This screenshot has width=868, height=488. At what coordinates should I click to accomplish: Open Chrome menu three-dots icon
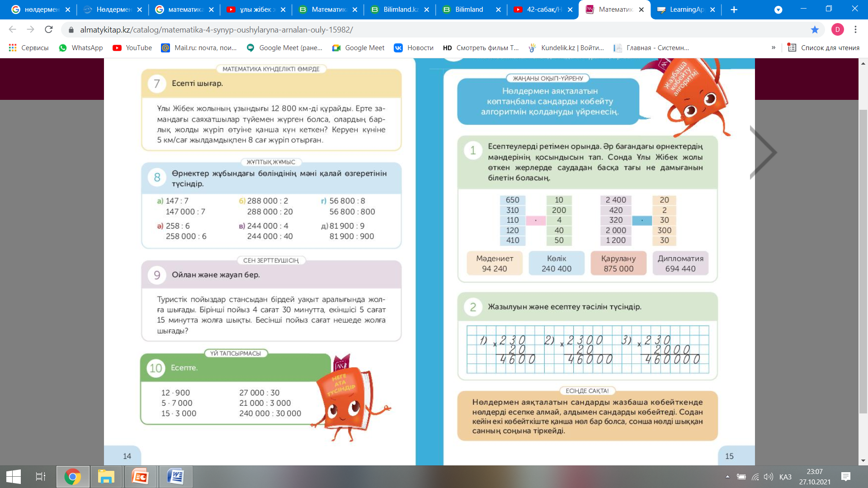[855, 30]
